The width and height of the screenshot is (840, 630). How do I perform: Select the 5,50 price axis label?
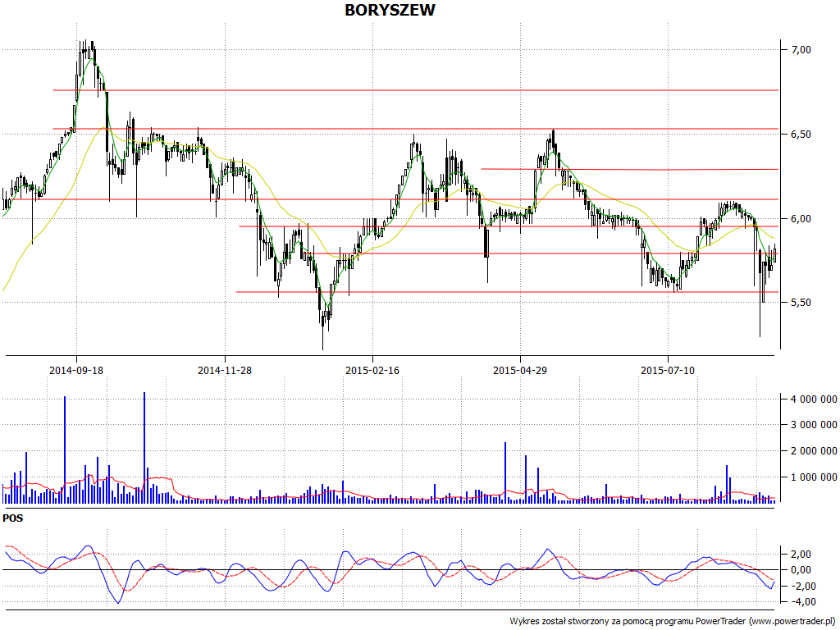pyautogui.click(x=801, y=303)
